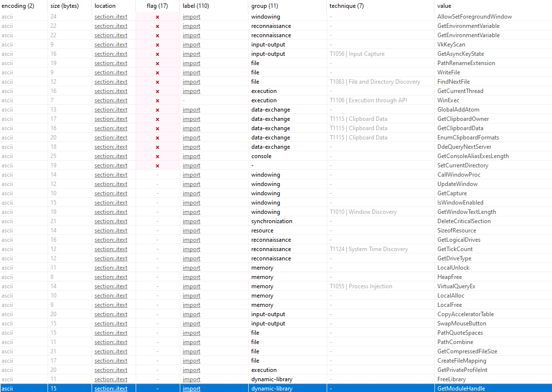Screen dimensions: 552x392
Task: Open the section:.itext link in the AllowSetForegroundWindow row
Action: click(111, 17)
